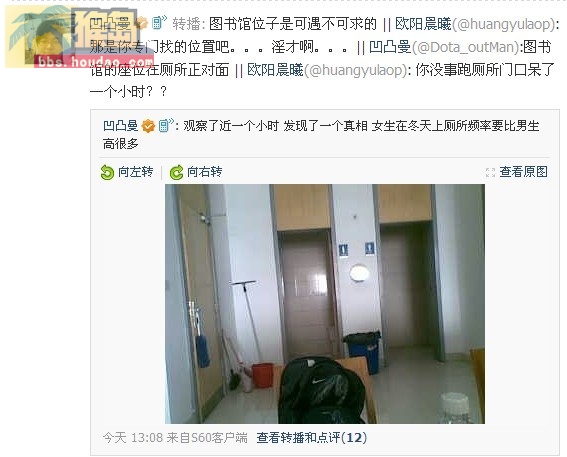Click the first 欧阳晨曦 username link

tap(423, 24)
